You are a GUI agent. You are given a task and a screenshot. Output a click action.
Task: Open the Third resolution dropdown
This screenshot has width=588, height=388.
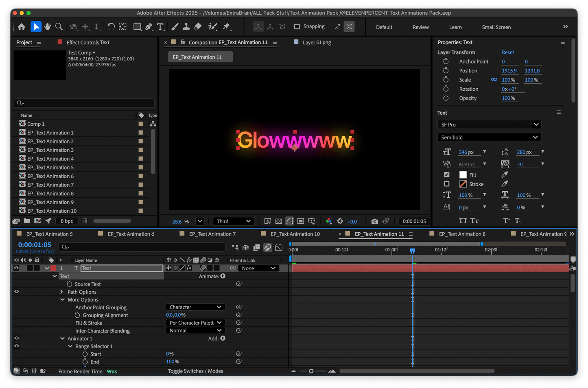[233, 221]
